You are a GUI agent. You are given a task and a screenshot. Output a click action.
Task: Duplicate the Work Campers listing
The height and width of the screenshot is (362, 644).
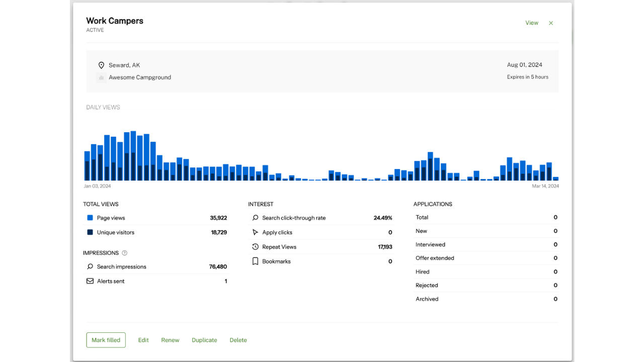click(x=204, y=340)
